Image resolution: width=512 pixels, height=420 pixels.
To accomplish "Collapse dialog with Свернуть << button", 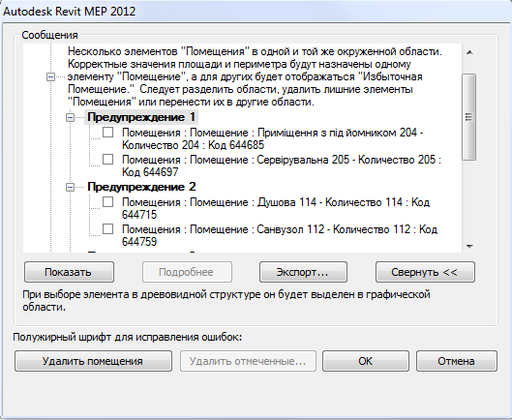I will coord(425,272).
